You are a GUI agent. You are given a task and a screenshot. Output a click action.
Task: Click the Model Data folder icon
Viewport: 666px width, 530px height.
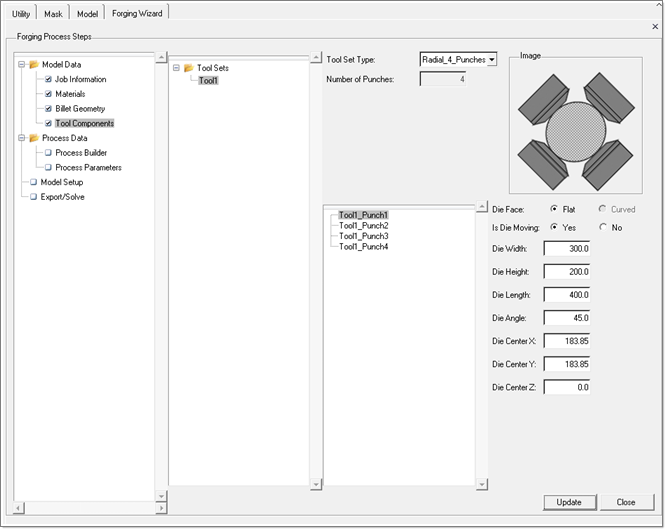[x=33, y=65]
